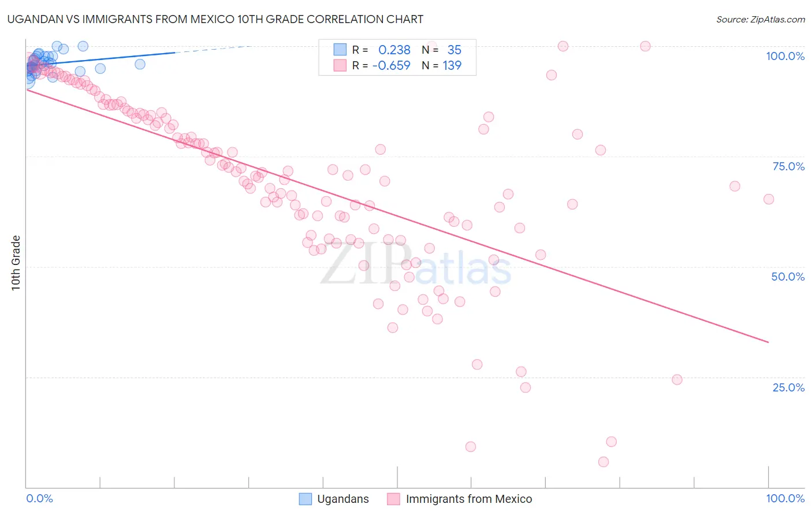Viewport: 812px width, 515px height.
Task: Click the blue Ugandans legend swatch
Action: coord(305,499)
